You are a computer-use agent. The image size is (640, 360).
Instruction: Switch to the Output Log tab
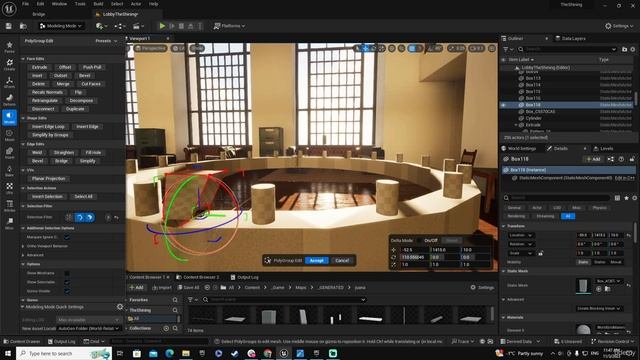(x=244, y=277)
